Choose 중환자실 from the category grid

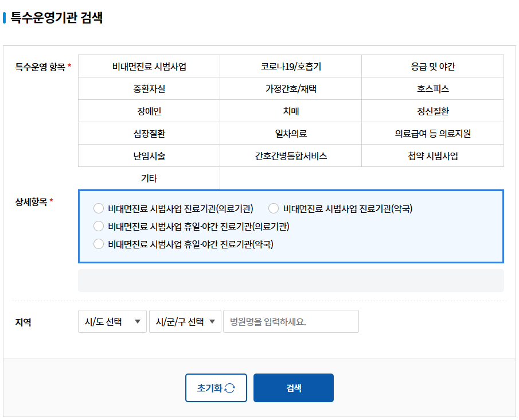point(149,88)
